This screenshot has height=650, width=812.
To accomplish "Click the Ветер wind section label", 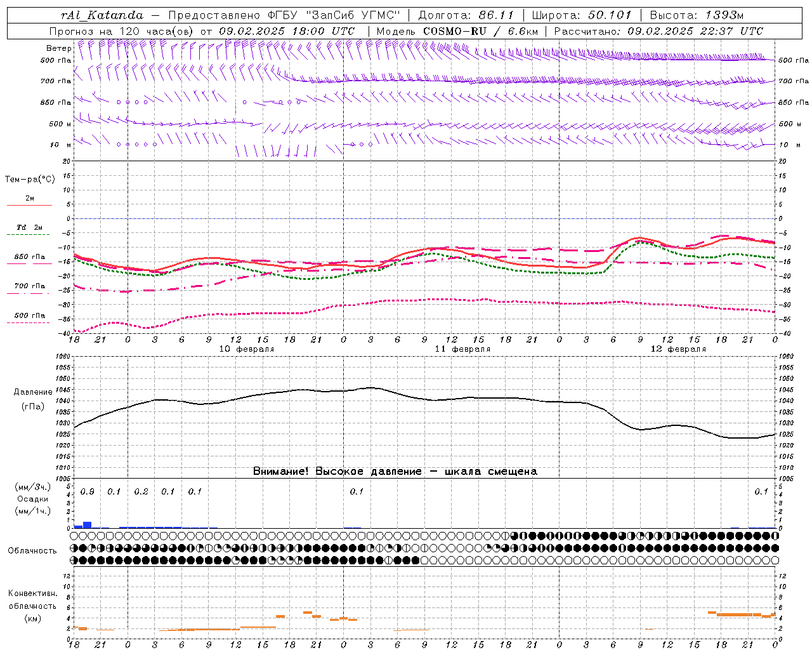I will (x=58, y=48).
